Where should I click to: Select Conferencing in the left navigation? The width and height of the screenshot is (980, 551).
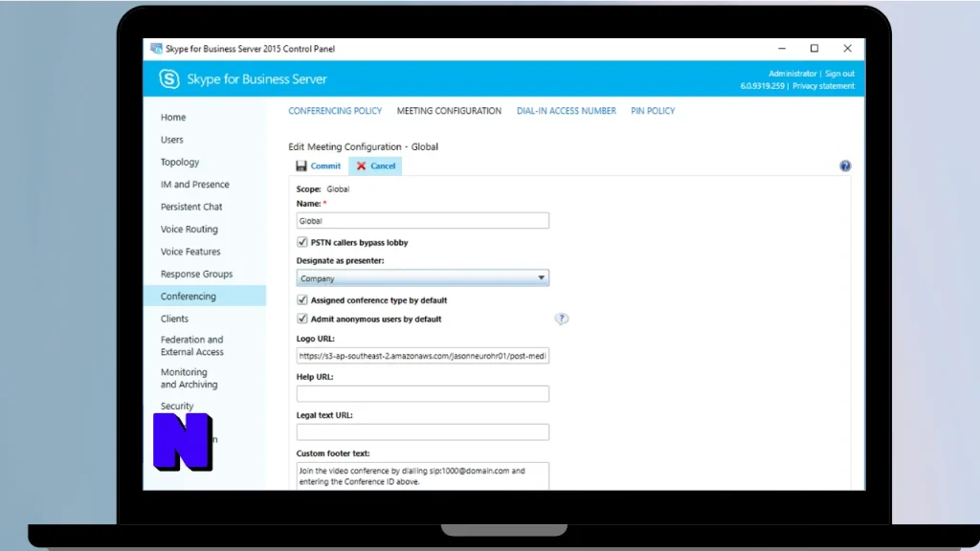[x=205, y=297]
